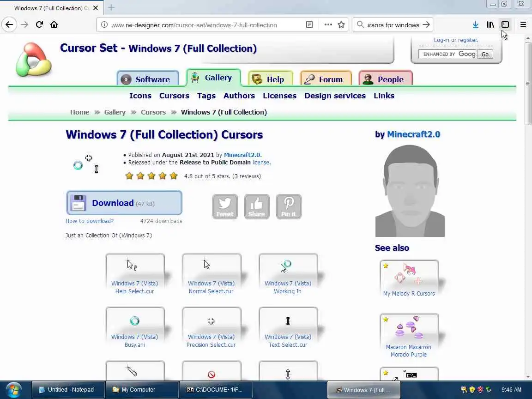Screen dimensions: 532x399
Task: Reload the current page
Action: (x=39, y=25)
